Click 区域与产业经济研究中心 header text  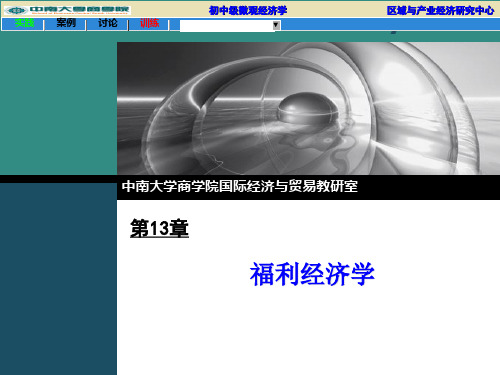coord(440,11)
